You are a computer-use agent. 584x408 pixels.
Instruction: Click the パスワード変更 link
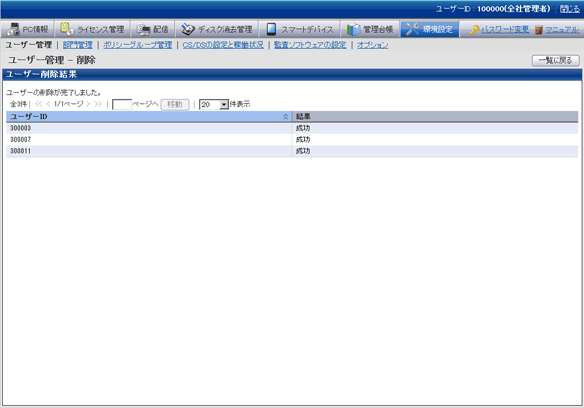click(505, 29)
